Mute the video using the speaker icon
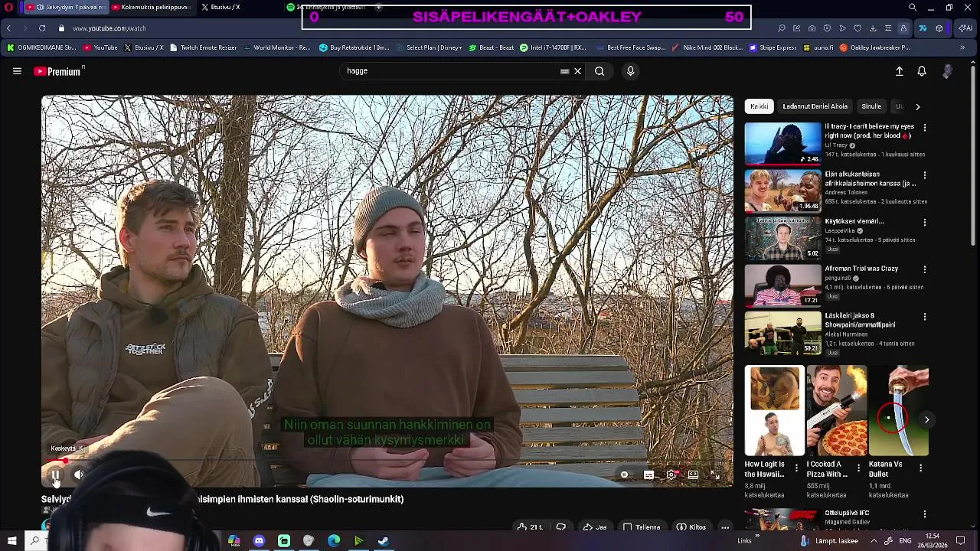 (78, 474)
